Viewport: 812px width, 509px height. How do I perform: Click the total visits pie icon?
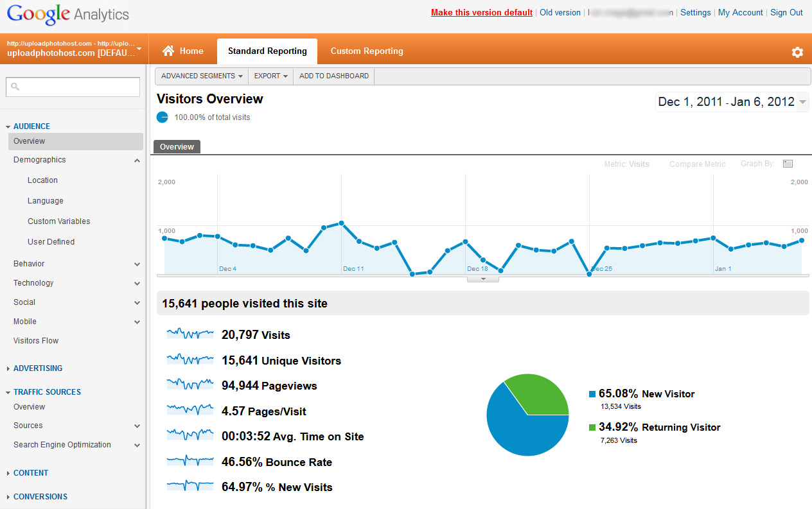[x=163, y=117]
